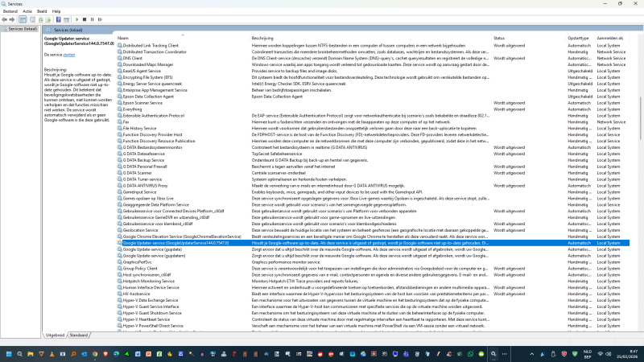Screen dimensions: 644x362
Task: Open the Bestand menu
Action: (10, 11)
